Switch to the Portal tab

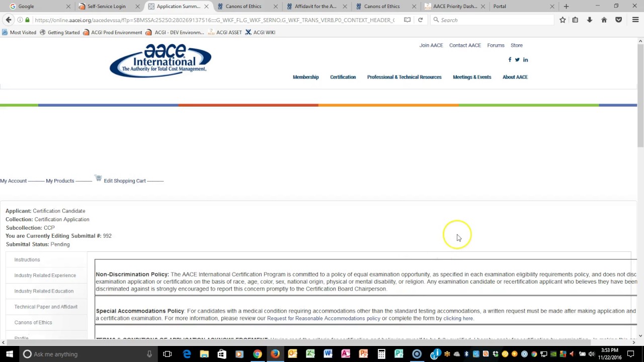(x=523, y=6)
